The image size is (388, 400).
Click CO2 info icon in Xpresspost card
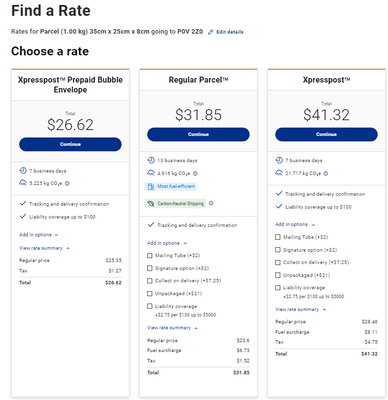(x=326, y=173)
